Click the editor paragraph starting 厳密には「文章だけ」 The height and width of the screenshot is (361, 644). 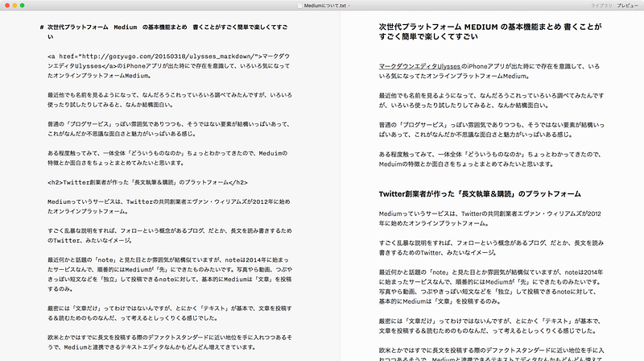point(170,313)
